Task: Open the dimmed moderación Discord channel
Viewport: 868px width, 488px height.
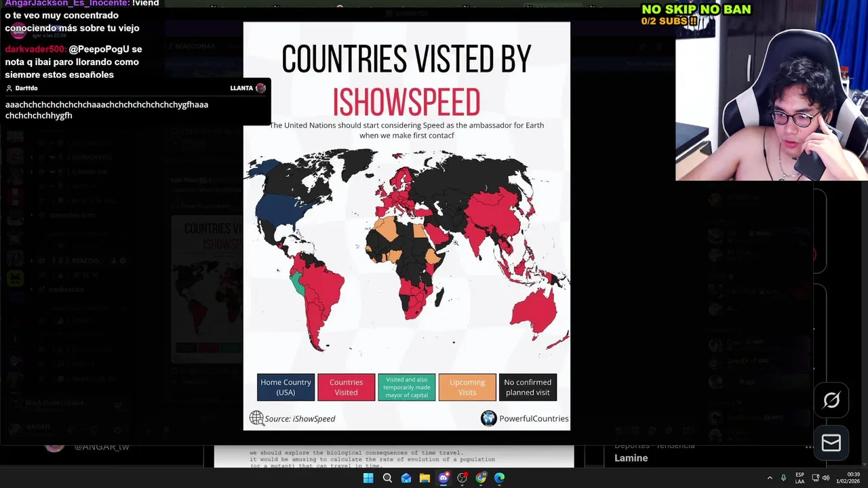Action: [66, 289]
